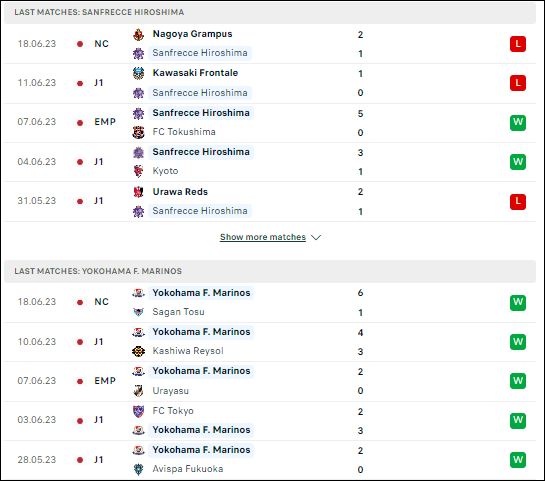This screenshot has height=481, width=545.
Task: Click the Sagan Tosu team crest
Action: click(x=138, y=312)
